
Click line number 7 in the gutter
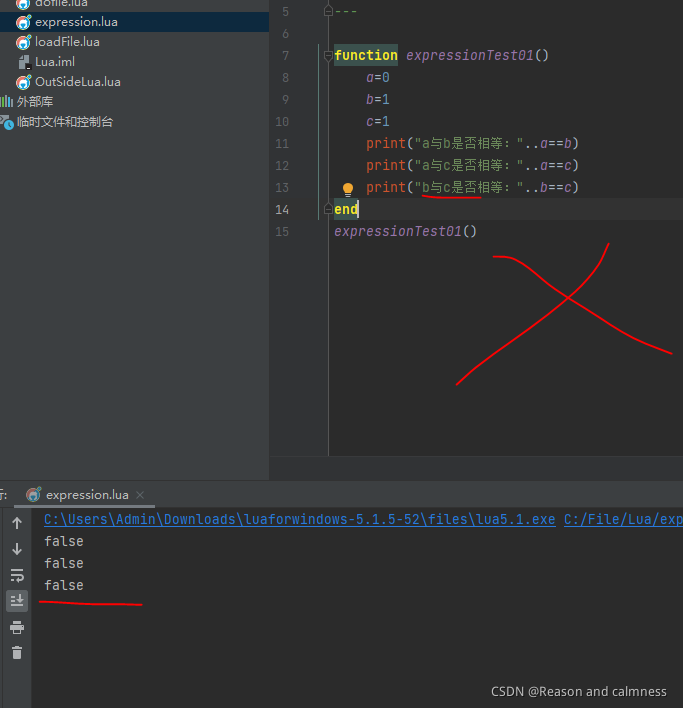285,56
